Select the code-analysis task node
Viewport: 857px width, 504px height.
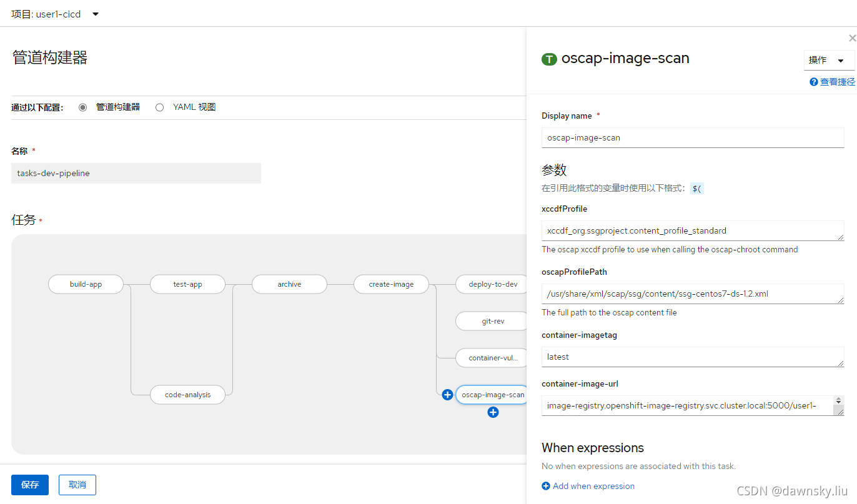click(x=187, y=395)
